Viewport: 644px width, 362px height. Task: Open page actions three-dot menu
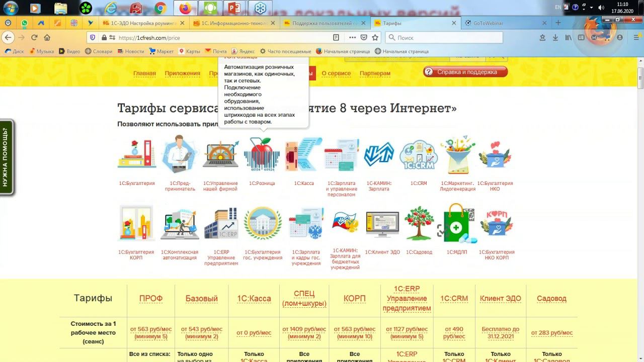point(352,37)
